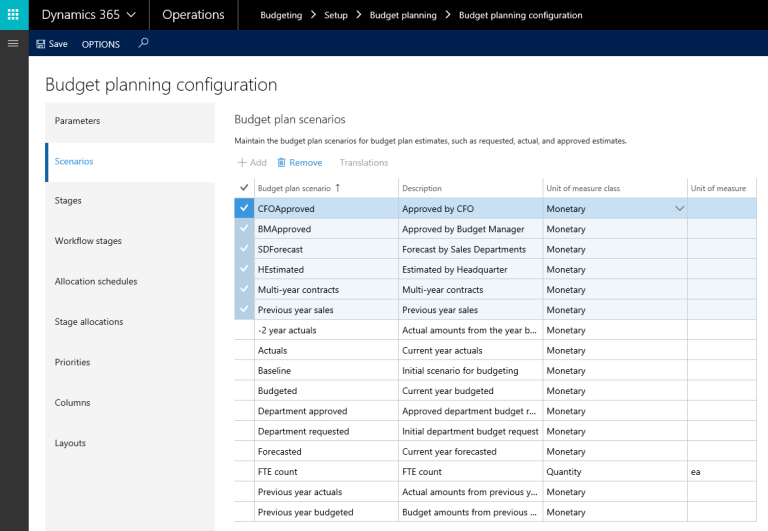The image size is (768, 531).
Task: Click the sort arrow on Budget plan scenario
Action: click(337, 187)
